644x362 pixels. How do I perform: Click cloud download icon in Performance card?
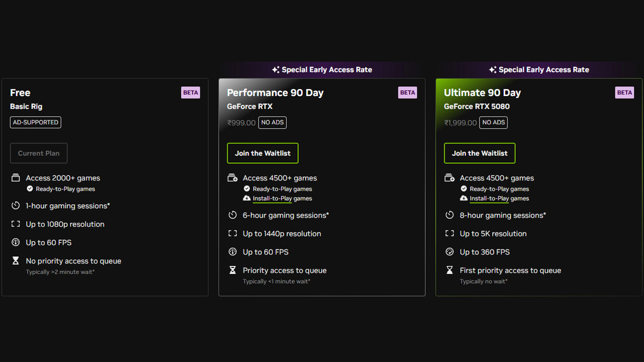tap(247, 199)
